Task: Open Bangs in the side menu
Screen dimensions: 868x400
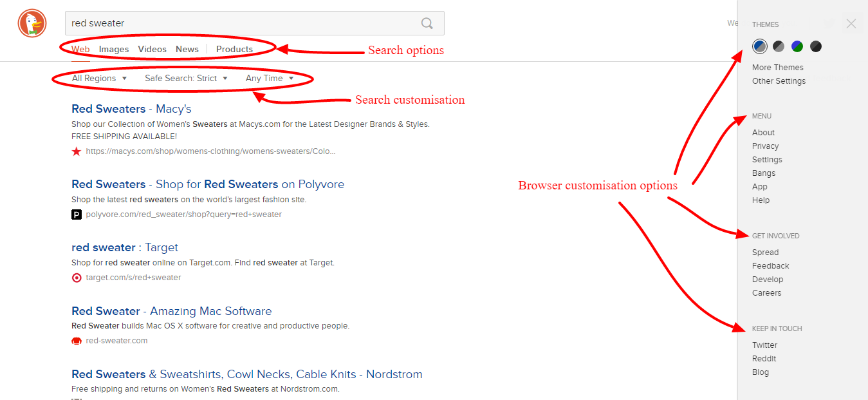Action: tap(764, 173)
